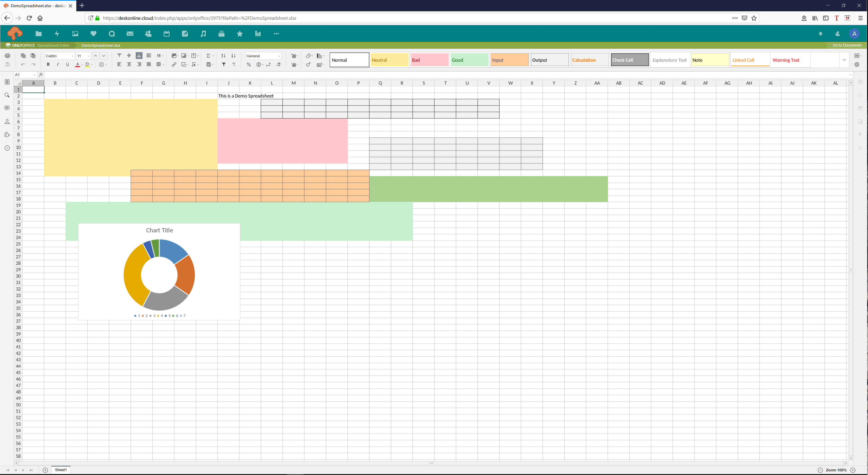Toggle underline formatting
The height and width of the screenshot is (475, 868).
tap(67, 64)
